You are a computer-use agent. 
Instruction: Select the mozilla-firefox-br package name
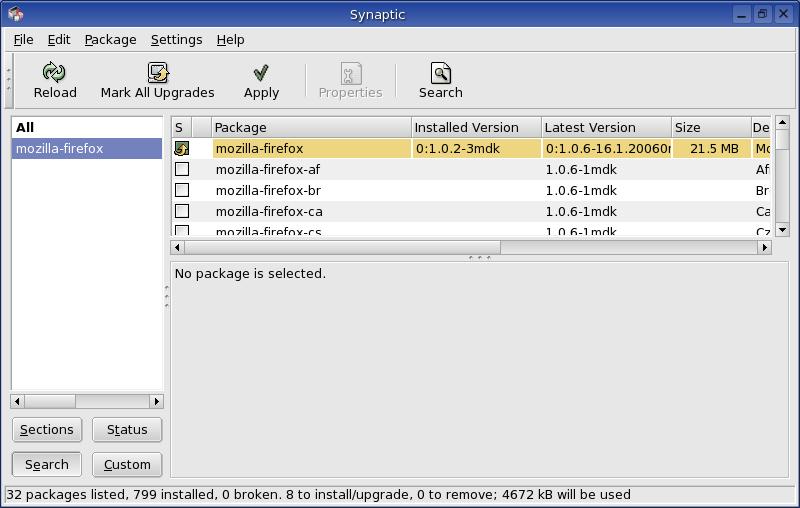[268, 190]
